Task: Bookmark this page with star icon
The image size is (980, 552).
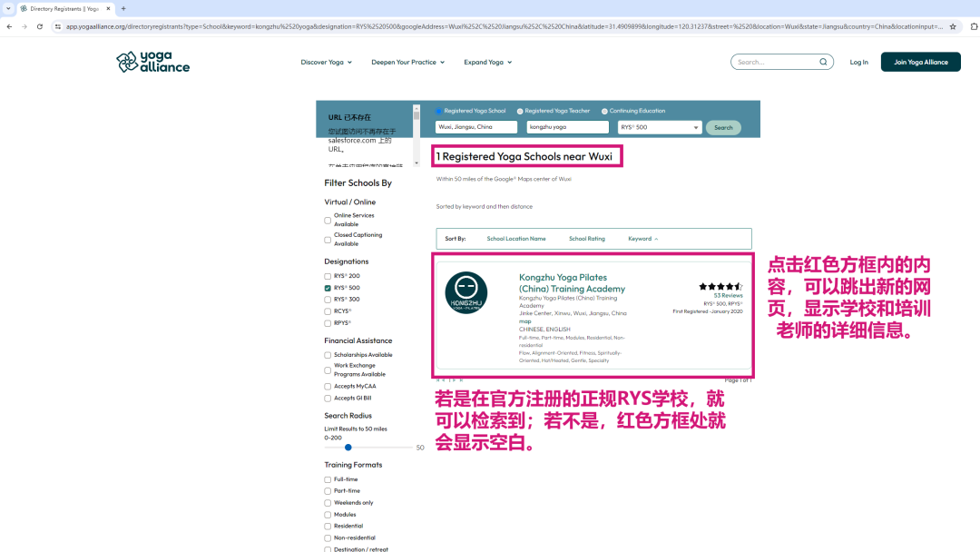Action: point(953,26)
